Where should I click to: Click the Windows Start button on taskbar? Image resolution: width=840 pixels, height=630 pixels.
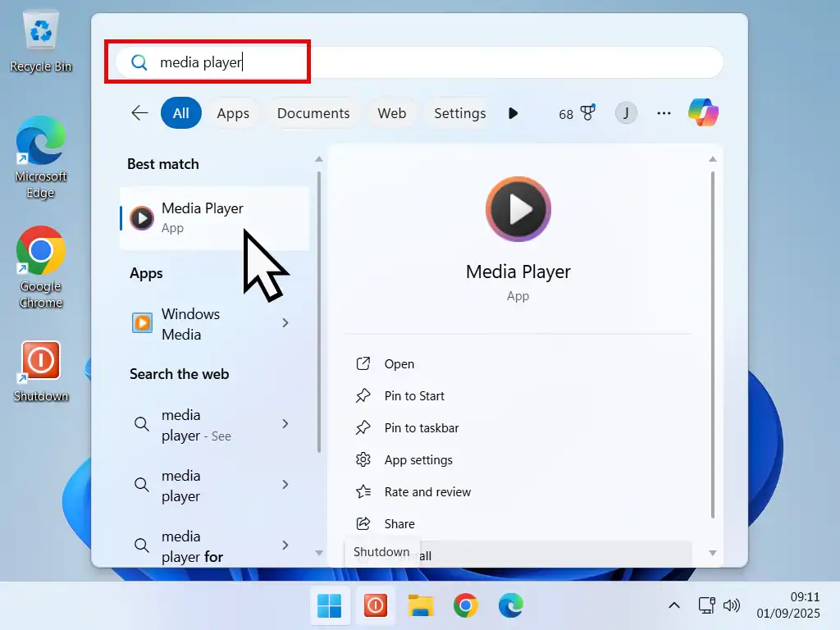[330, 606]
